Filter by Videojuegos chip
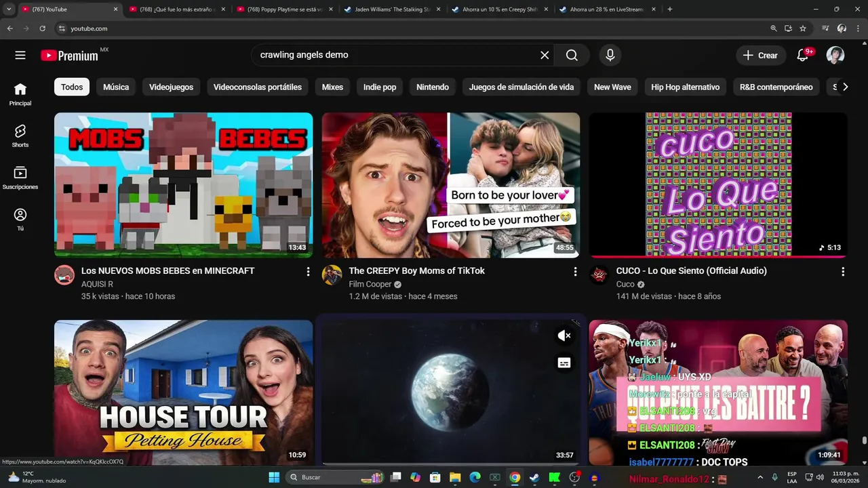This screenshot has height=488, width=868. pos(171,87)
